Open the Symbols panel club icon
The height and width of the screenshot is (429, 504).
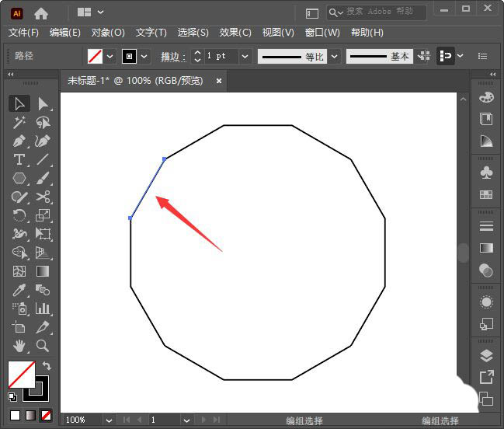click(x=486, y=172)
